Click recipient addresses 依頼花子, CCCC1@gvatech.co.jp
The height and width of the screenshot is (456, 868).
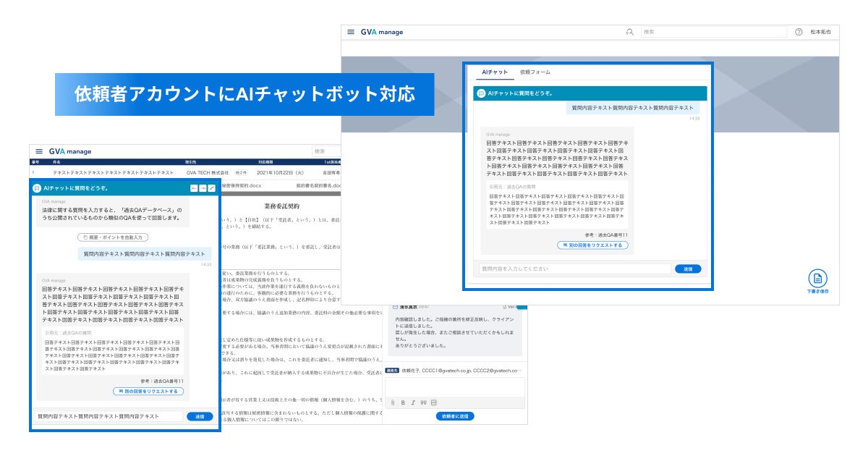461,370
